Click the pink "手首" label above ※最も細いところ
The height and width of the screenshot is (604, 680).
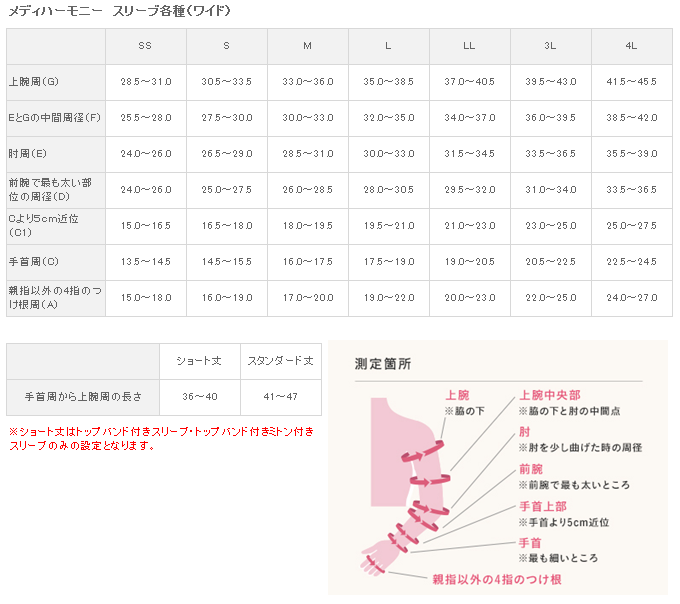530,543
